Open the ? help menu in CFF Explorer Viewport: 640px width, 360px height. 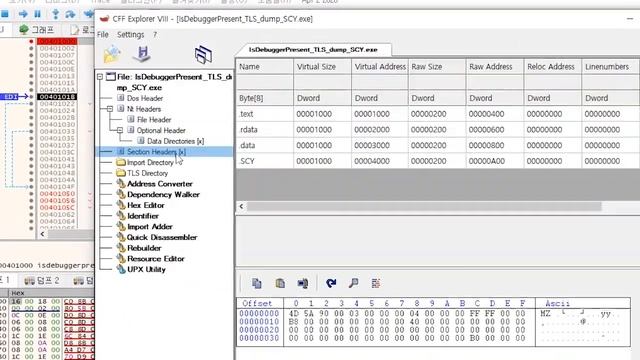click(155, 35)
